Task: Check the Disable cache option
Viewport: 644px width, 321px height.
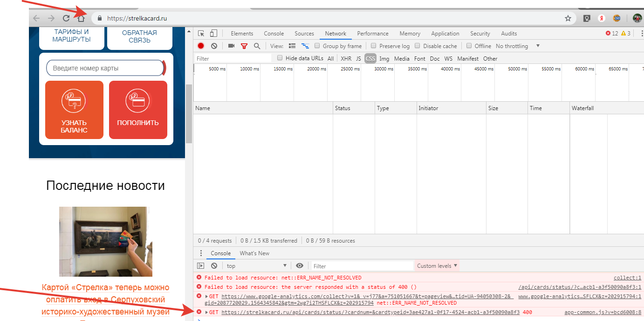Action: tap(418, 46)
